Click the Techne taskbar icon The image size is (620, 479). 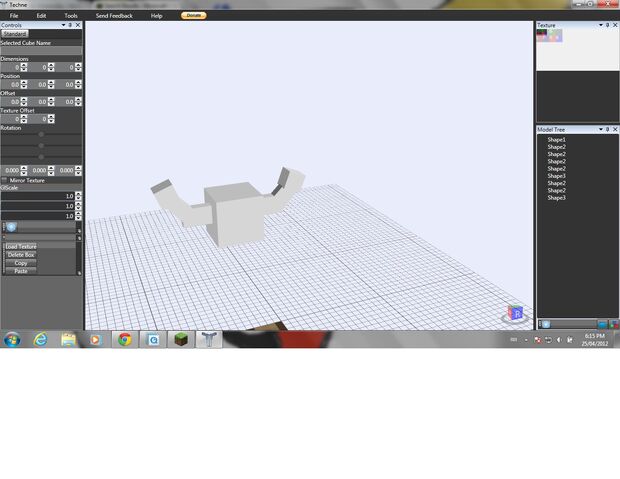pos(209,340)
